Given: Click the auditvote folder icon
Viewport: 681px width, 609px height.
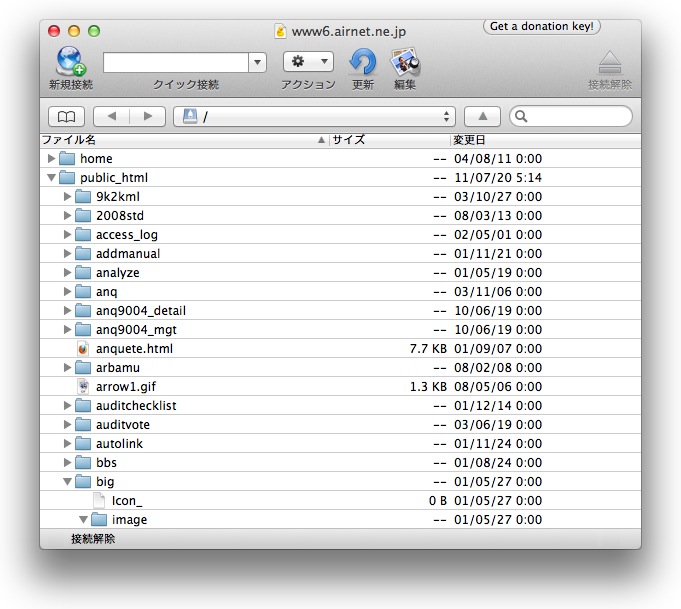Looking at the screenshot, I should coord(83,424).
